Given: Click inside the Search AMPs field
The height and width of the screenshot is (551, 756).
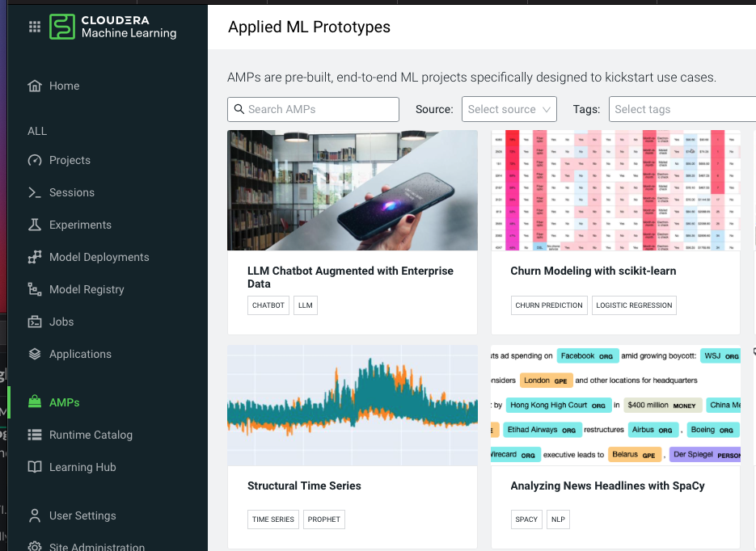Looking at the screenshot, I should [313, 109].
